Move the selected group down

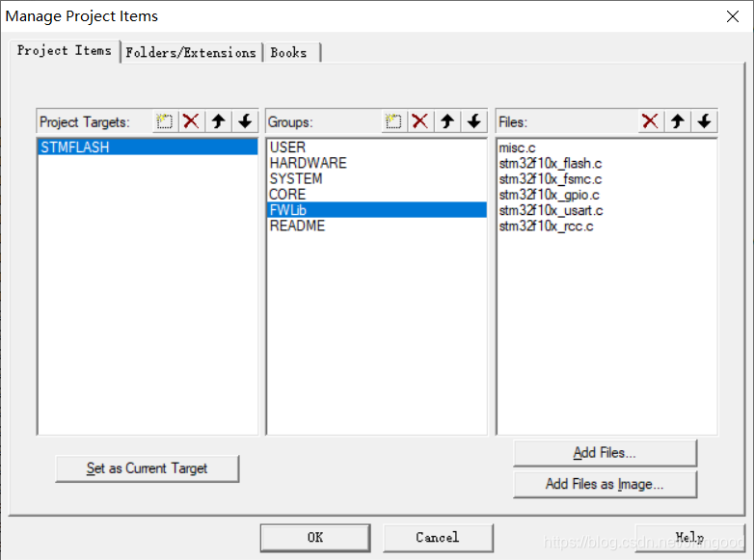pyautogui.click(x=474, y=121)
